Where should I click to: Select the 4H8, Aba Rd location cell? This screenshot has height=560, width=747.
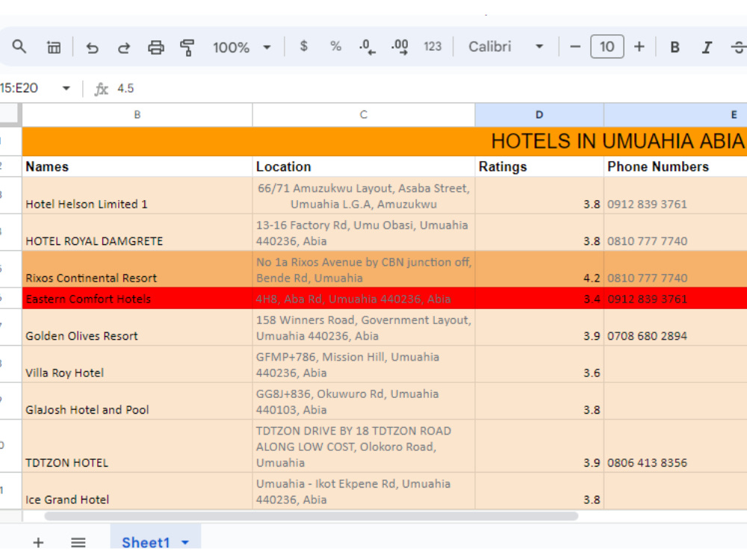tap(364, 299)
